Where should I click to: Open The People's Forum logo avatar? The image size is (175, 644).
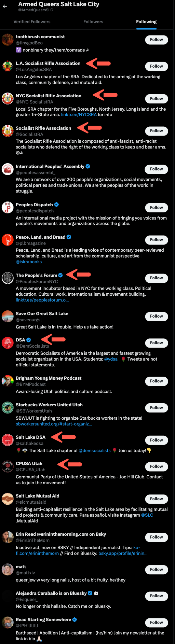pos(8,278)
